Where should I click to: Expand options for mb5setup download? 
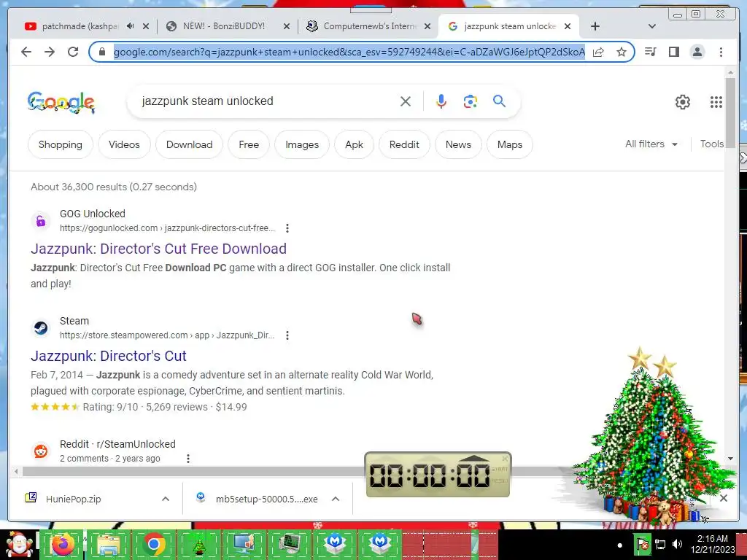tap(336, 499)
